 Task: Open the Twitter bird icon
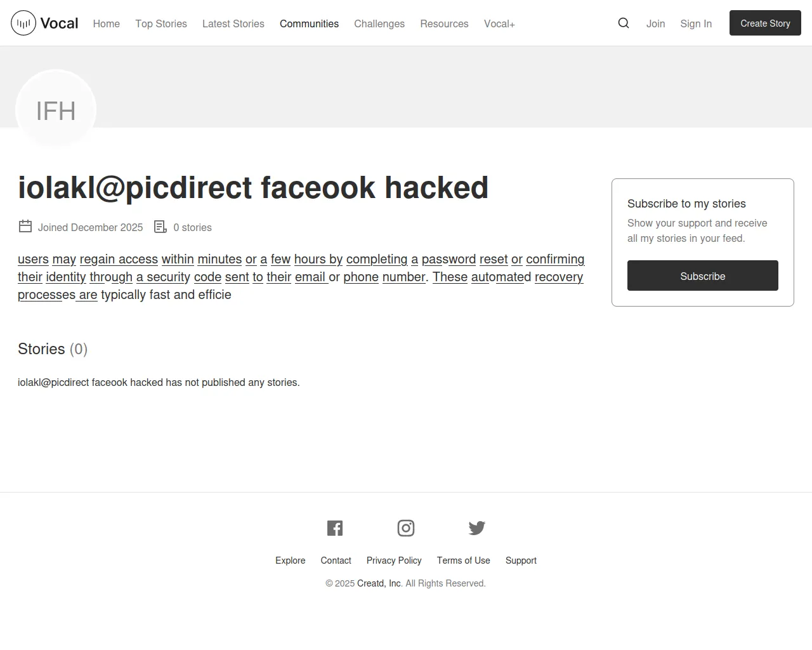tap(477, 528)
